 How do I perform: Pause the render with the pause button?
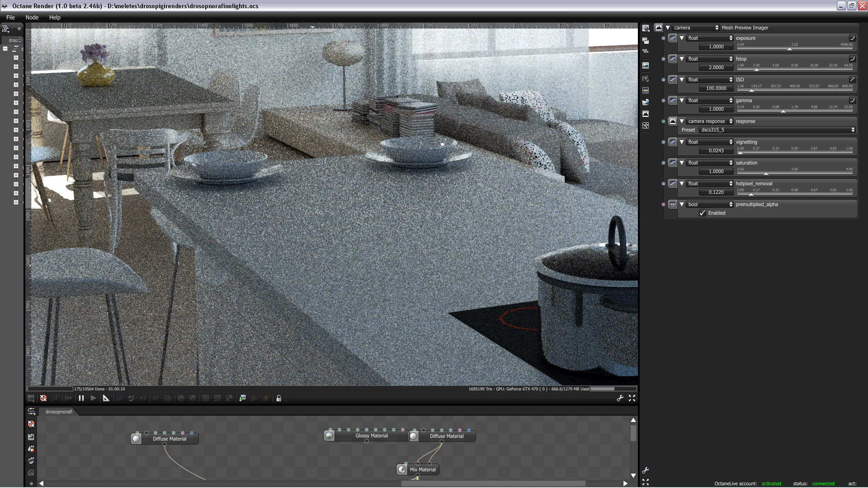click(x=81, y=399)
